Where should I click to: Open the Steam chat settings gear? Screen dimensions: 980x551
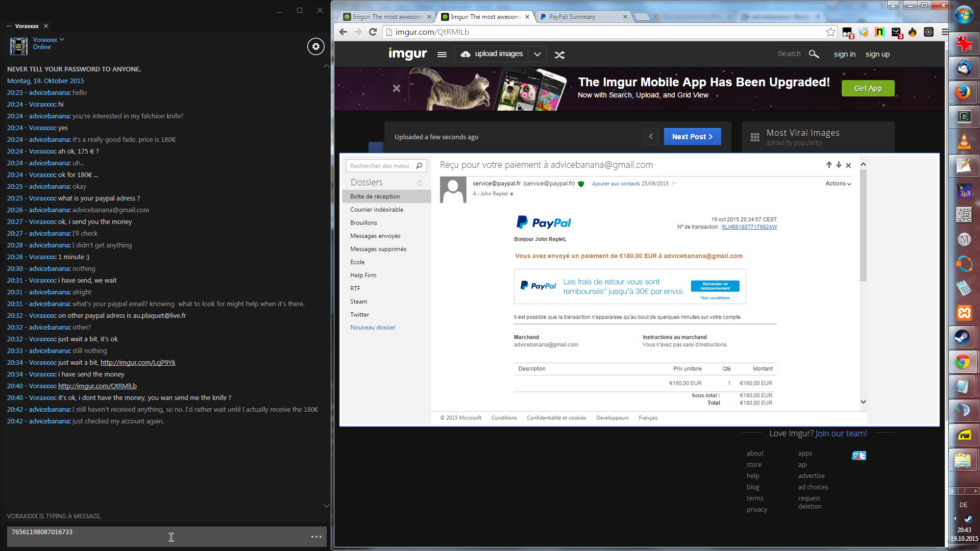tap(316, 46)
